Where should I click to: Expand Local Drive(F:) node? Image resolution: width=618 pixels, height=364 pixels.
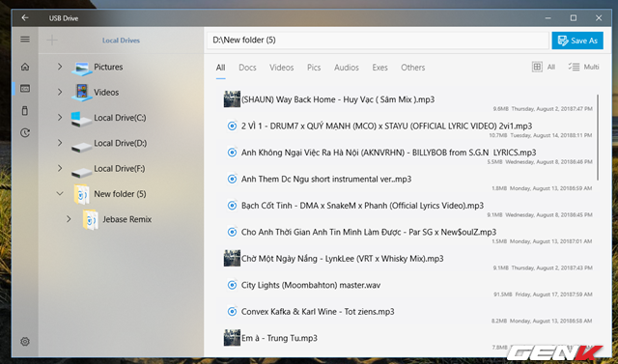[x=60, y=168]
